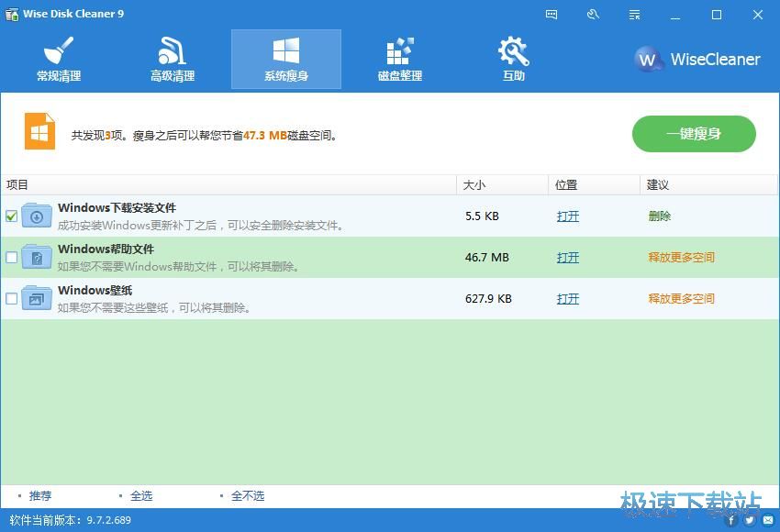The width and height of the screenshot is (780, 532).
Task: Click the help folder icon of Windows帮助文件
Action: [37, 257]
